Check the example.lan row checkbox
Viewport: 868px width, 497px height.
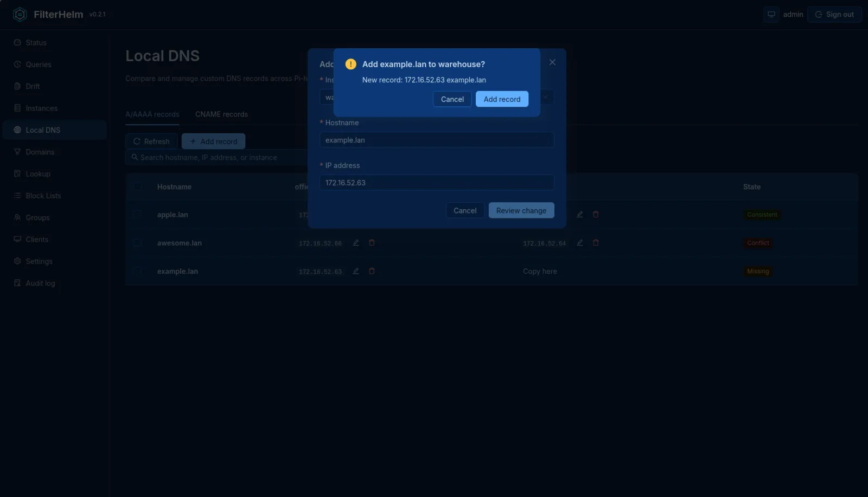click(138, 271)
